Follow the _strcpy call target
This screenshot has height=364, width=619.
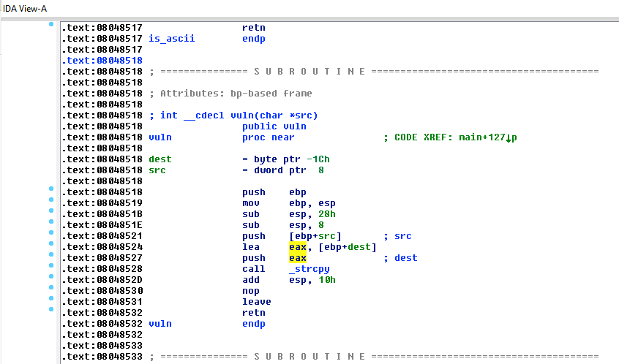[x=309, y=269]
